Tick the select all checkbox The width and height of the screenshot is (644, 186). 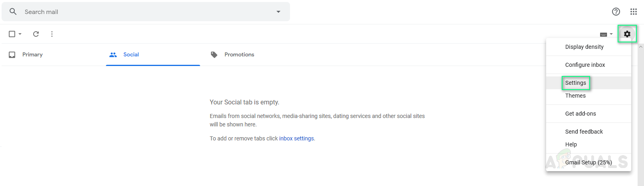(x=12, y=34)
